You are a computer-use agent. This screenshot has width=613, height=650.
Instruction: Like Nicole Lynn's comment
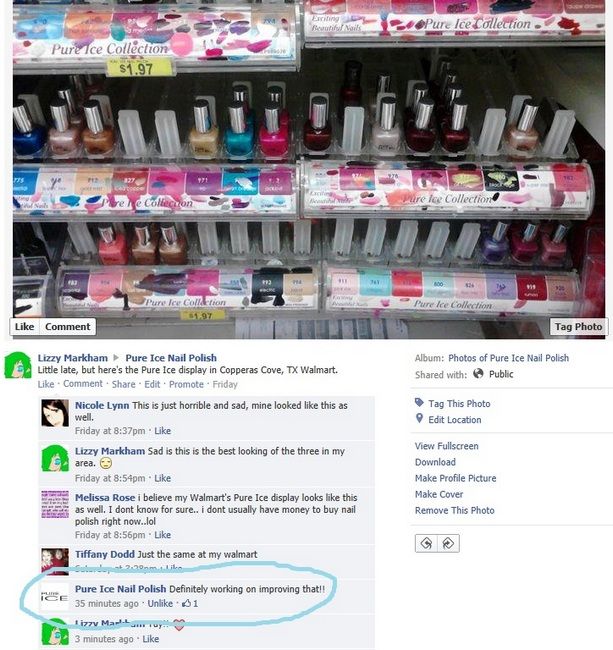pos(162,431)
